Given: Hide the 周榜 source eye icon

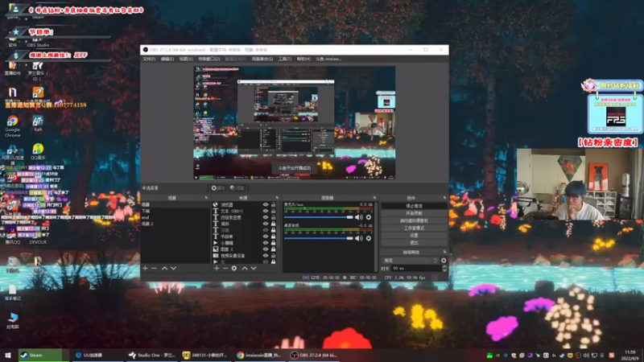Looking at the screenshot, I should click(x=266, y=224).
